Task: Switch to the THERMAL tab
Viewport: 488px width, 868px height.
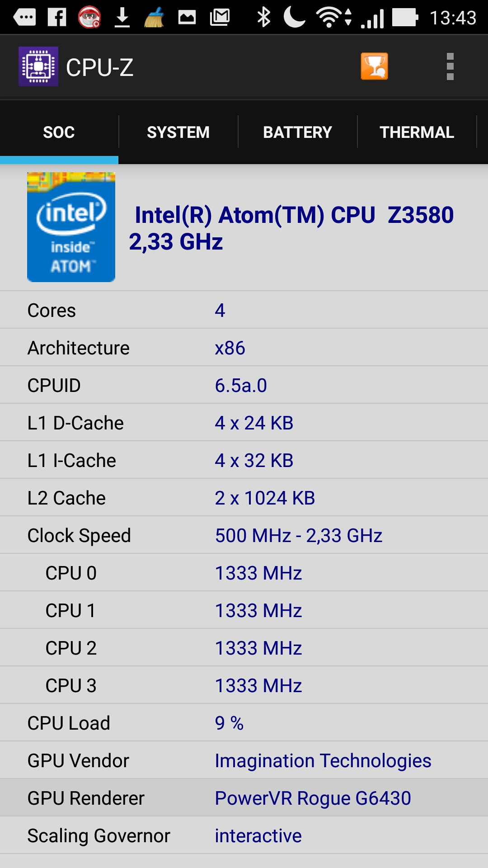Action: pyautogui.click(x=417, y=132)
